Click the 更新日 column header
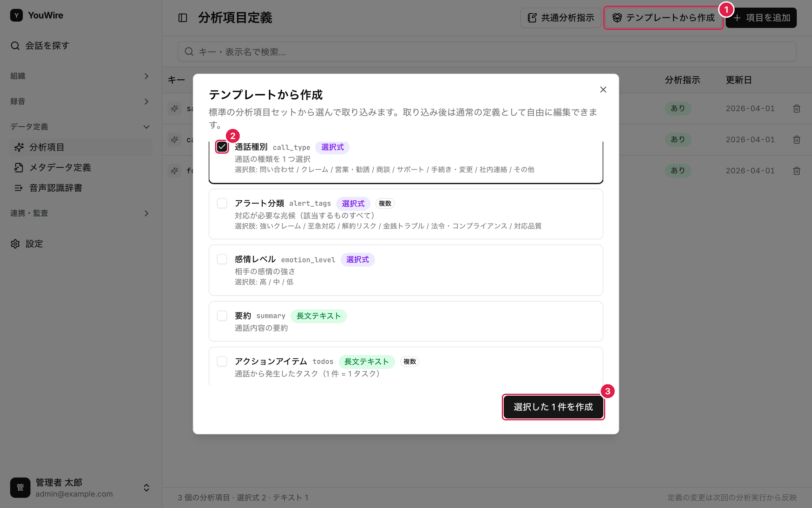 [738, 80]
